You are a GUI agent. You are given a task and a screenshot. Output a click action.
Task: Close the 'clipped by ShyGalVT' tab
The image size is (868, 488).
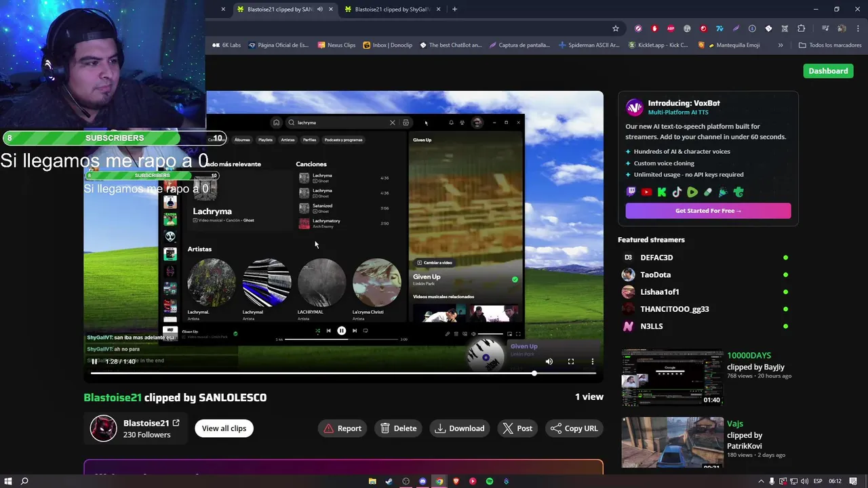pos(438,9)
